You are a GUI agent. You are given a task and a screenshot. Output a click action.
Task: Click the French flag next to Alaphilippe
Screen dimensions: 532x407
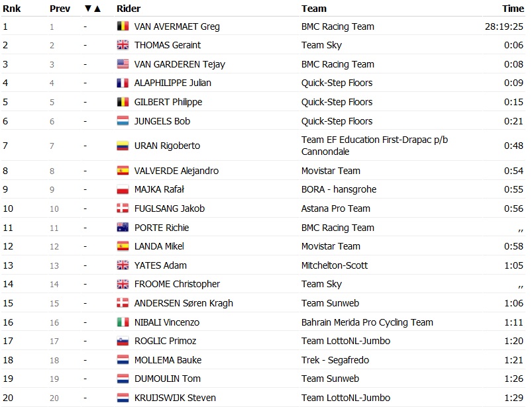pos(123,83)
